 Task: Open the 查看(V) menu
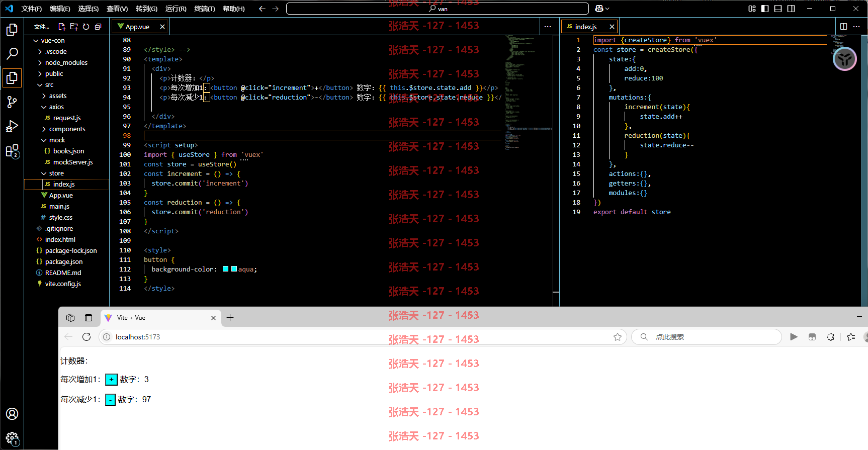click(x=117, y=9)
